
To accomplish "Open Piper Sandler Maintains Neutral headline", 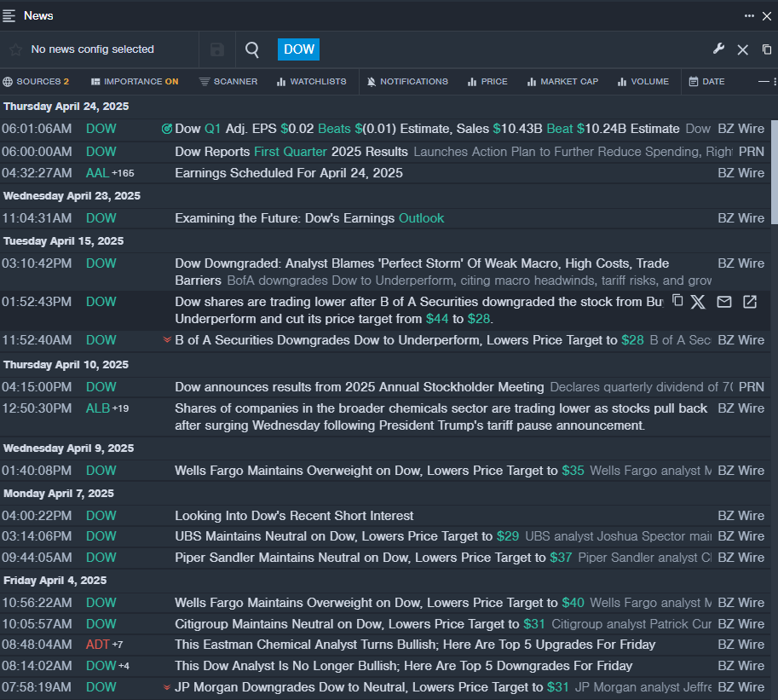I will (x=373, y=558).
